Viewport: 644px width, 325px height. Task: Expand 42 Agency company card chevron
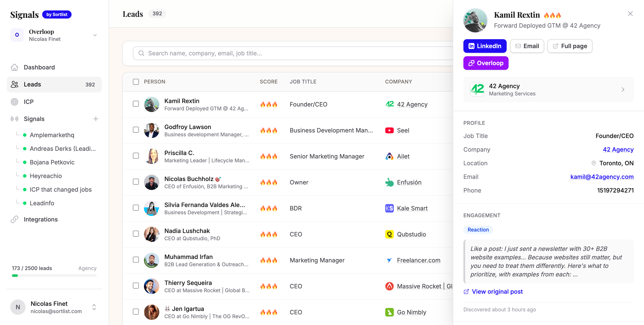click(623, 89)
